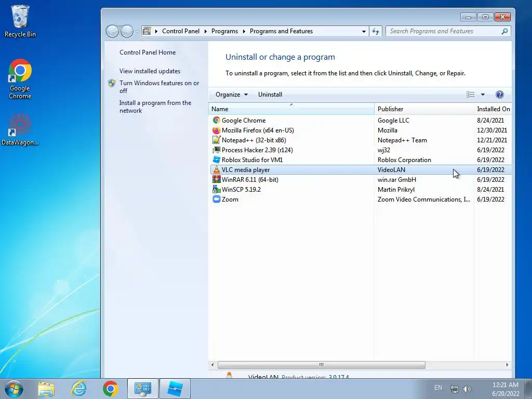532x399 pixels.
Task: Click the refresh icon next to the address bar
Action: (x=376, y=31)
